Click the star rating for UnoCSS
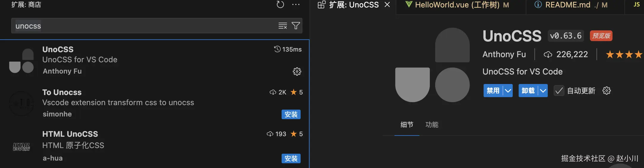 (624, 55)
